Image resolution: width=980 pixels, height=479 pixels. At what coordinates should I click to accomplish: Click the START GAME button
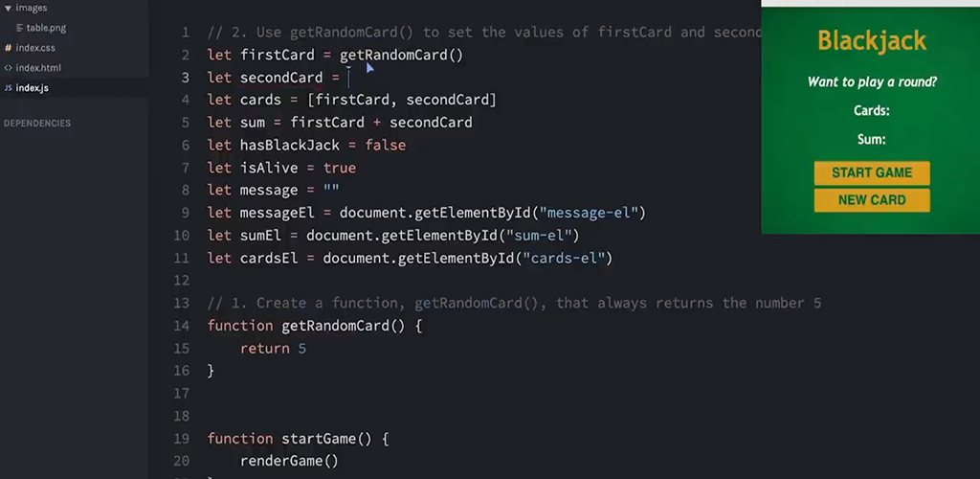(x=872, y=172)
